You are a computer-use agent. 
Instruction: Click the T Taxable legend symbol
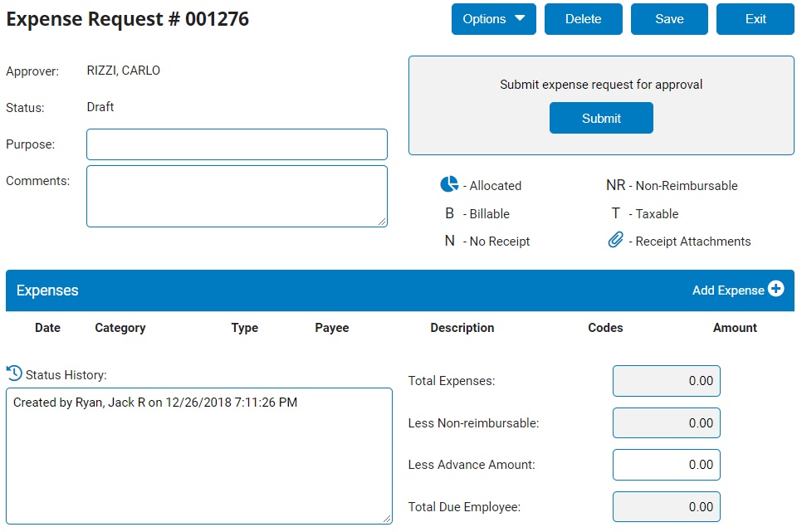[615, 213]
